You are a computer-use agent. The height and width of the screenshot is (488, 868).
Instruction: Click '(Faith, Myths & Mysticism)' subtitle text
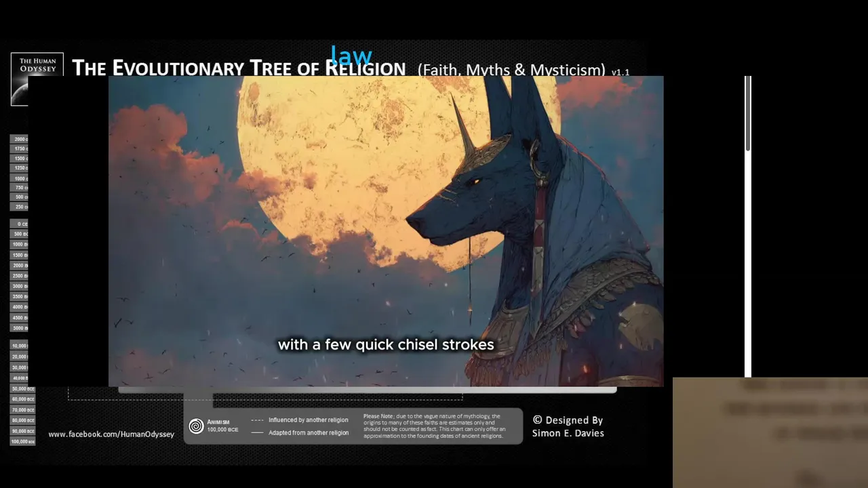511,70
